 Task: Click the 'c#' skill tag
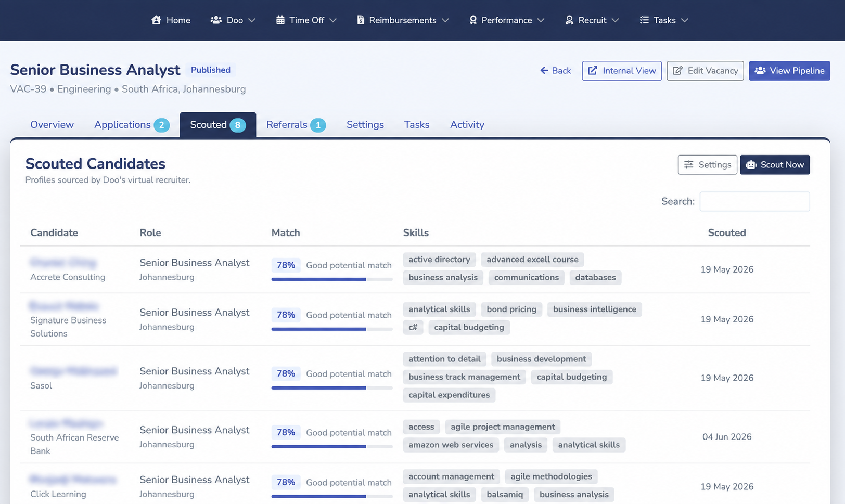[x=413, y=328]
